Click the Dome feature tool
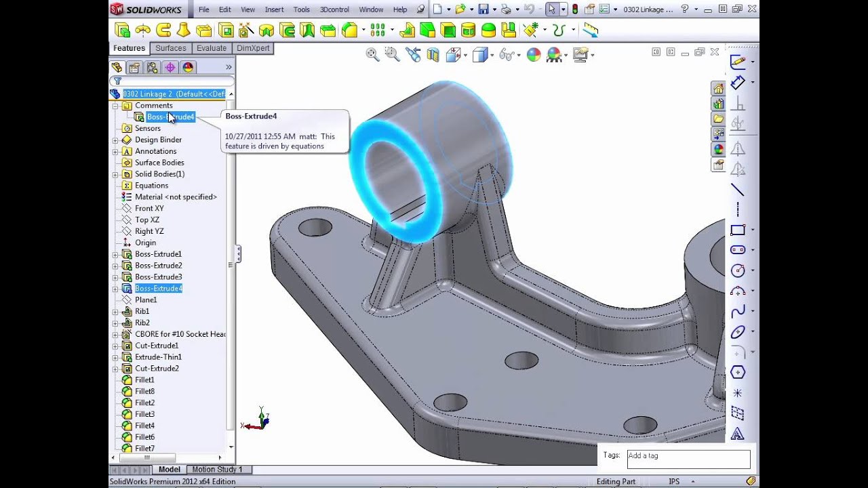 (x=488, y=30)
